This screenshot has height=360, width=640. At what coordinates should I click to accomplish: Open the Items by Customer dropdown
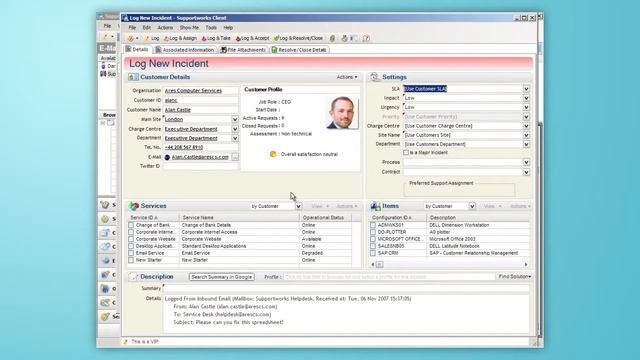[472, 207]
